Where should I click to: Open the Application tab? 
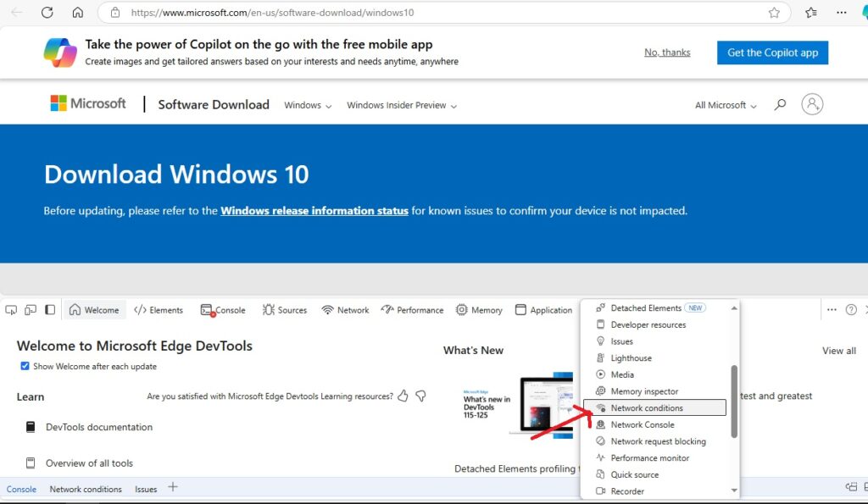(x=543, y=310)
